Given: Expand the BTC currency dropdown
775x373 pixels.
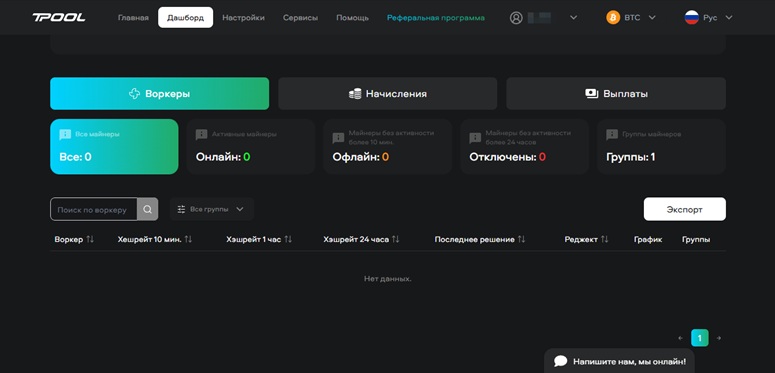Looking at the screenshot, I should click(651, 18).
